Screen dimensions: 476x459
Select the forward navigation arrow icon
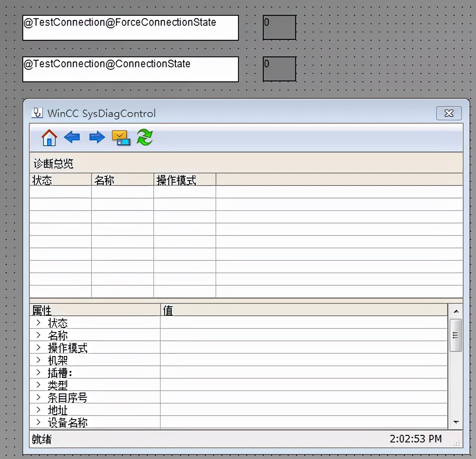click(x=96, y=137)
